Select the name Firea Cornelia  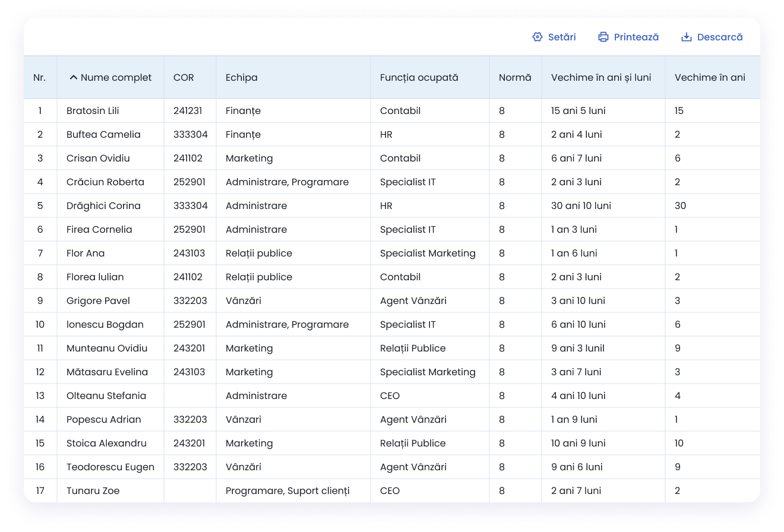tap(99, 229)
